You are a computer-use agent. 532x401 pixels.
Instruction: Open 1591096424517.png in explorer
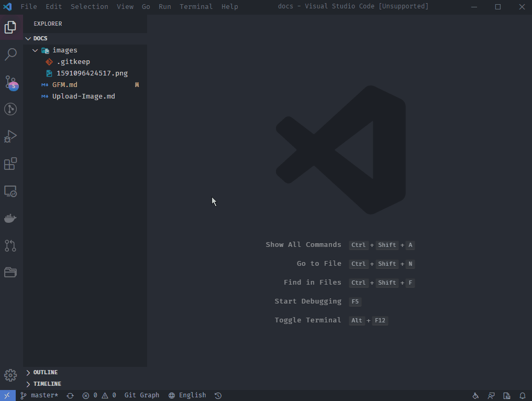(85, 73)
